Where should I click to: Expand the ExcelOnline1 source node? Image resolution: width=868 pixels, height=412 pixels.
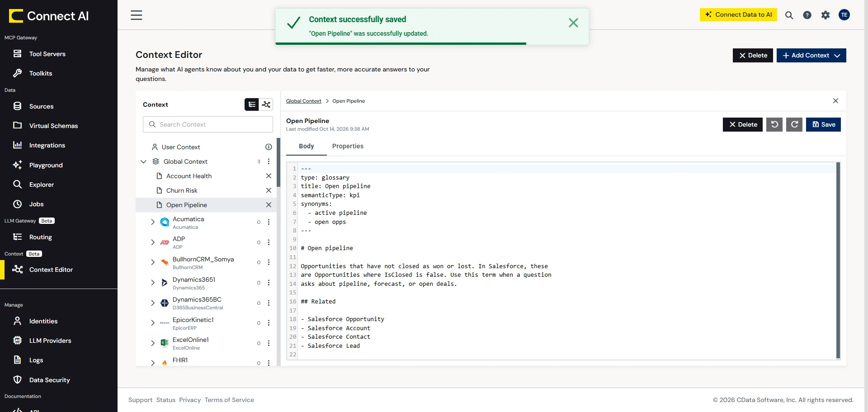tap(153, 343)
